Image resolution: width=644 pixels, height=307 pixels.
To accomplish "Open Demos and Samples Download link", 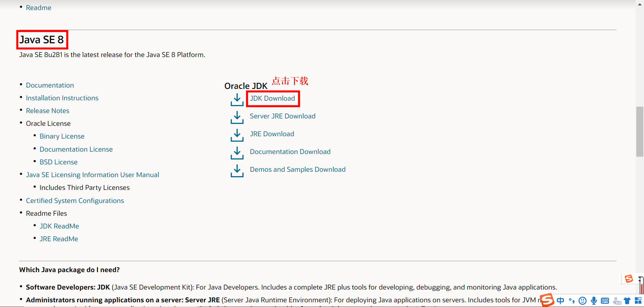I will coord(298,169).
